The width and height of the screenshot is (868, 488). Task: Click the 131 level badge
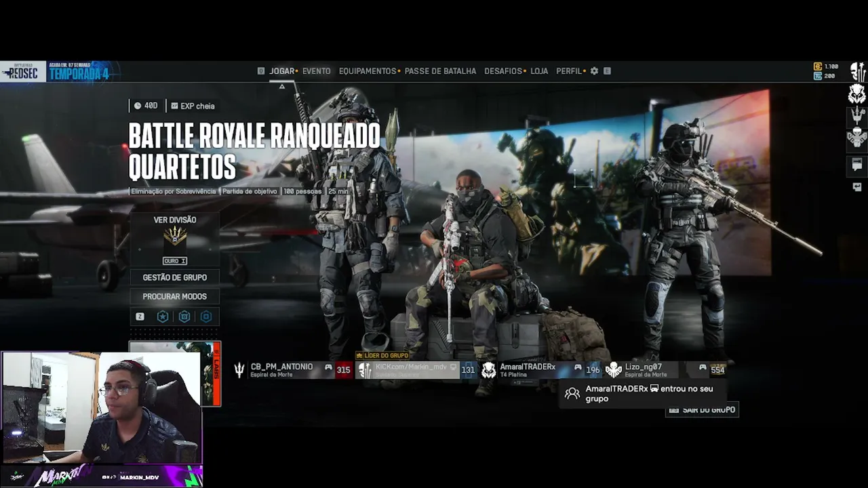pyautogui.click(x=469, y=370)
